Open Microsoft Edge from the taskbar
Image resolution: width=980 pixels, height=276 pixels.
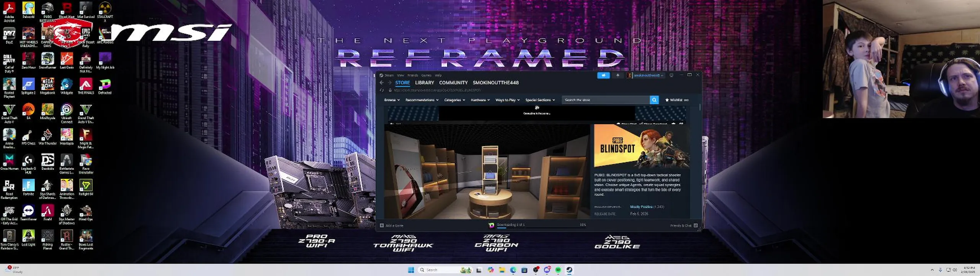[513, 270]
